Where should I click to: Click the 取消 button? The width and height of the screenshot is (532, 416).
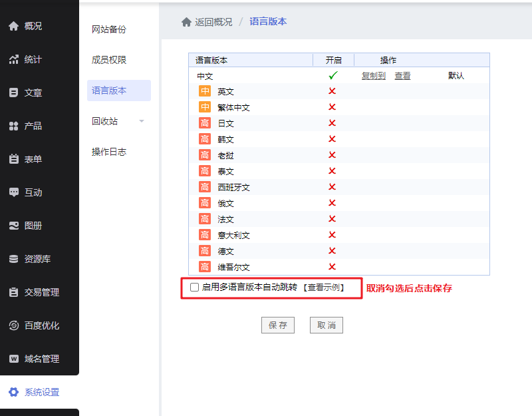pyautogui.click(x=327, y=325)
